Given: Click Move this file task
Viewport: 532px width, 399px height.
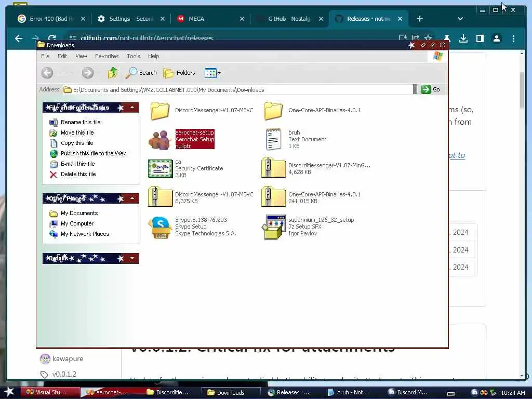Looking at the screenshot, I should (72, 132).
